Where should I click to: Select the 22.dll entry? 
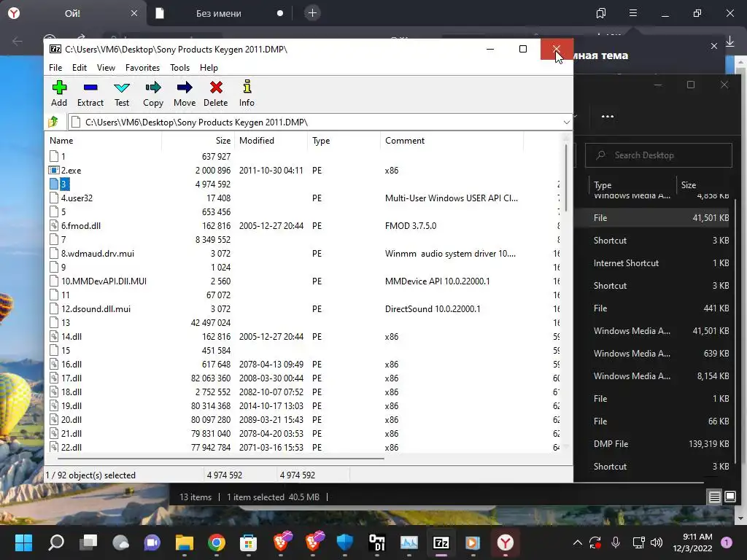click(71, 448)
